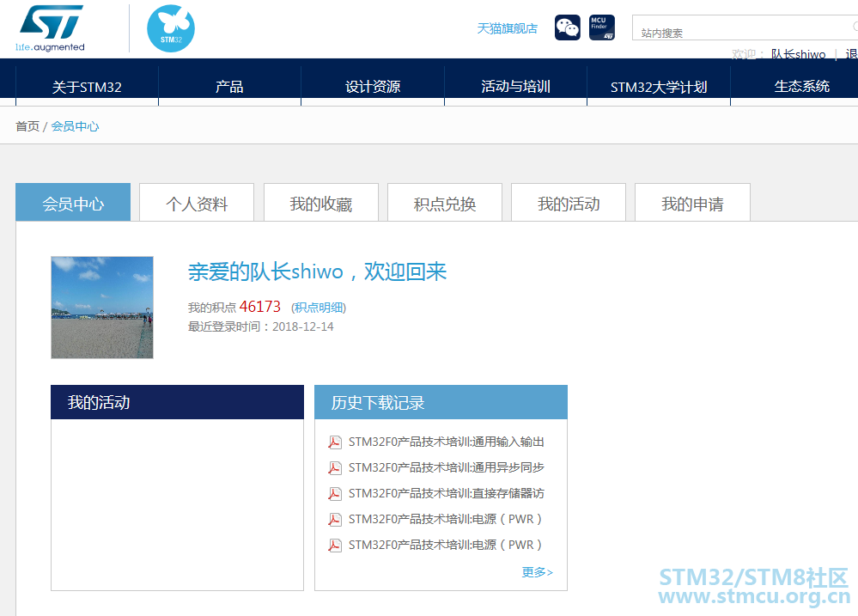Click the 历史下载记录 panel header

pos(441,402)
